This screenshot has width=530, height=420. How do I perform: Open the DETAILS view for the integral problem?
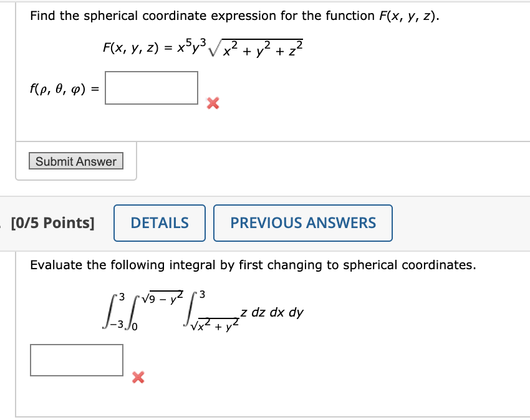click(x=159, y=222)
